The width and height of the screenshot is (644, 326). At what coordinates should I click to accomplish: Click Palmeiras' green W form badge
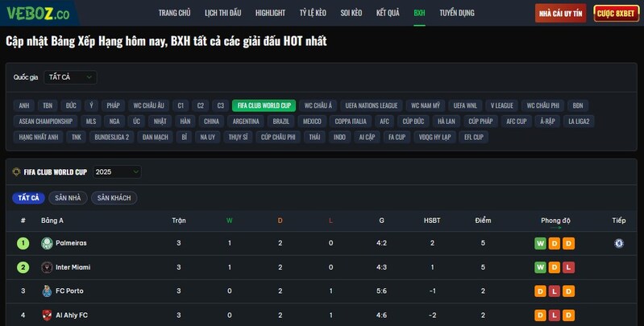tap(540, 244)
